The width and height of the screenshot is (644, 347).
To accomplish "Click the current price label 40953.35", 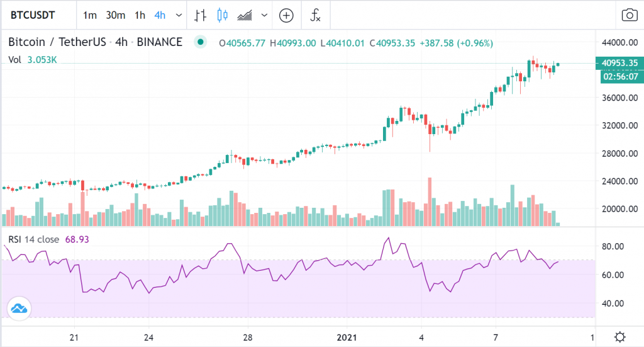I will [620, 63].
